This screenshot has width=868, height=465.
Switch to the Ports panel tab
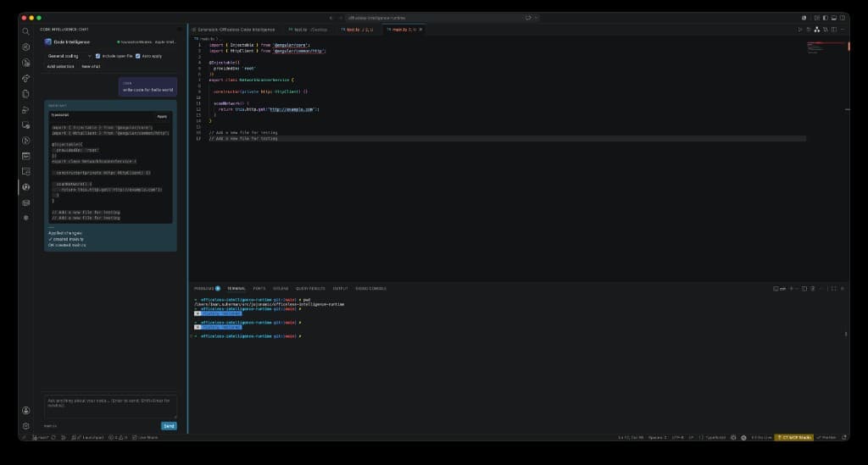click(259, 289)
